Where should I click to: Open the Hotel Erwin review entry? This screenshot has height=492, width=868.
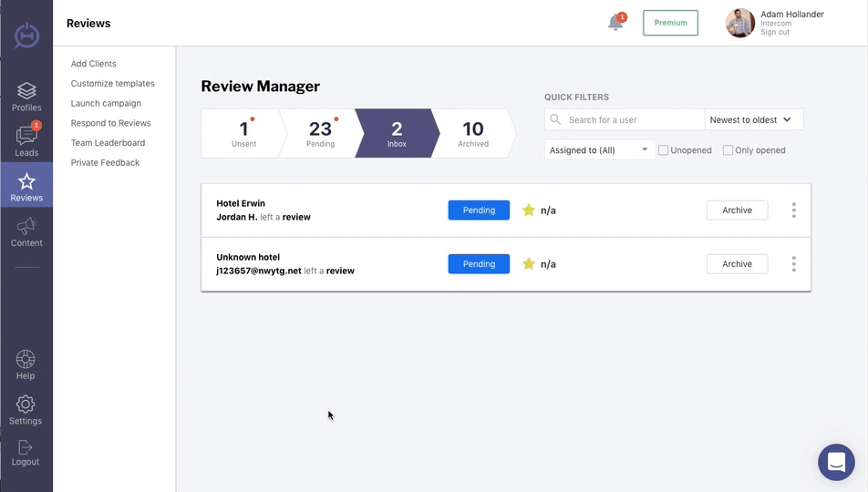coord(506,210)
